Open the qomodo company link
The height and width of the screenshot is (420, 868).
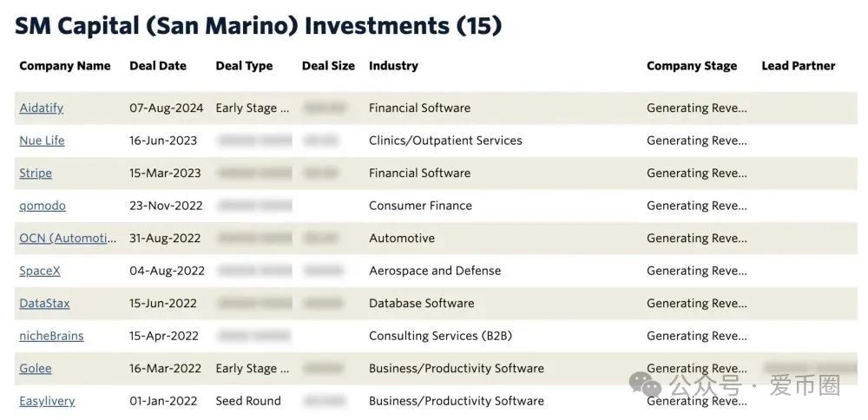43,206
